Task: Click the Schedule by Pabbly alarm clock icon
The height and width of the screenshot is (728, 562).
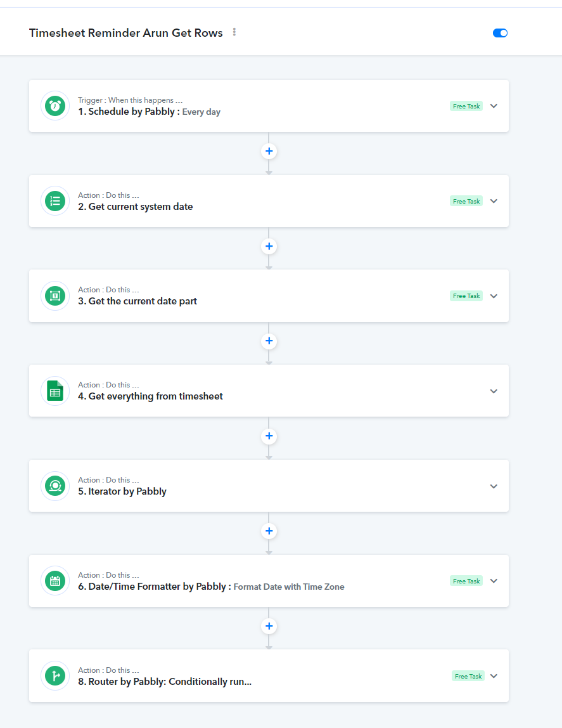Action: 55,106
